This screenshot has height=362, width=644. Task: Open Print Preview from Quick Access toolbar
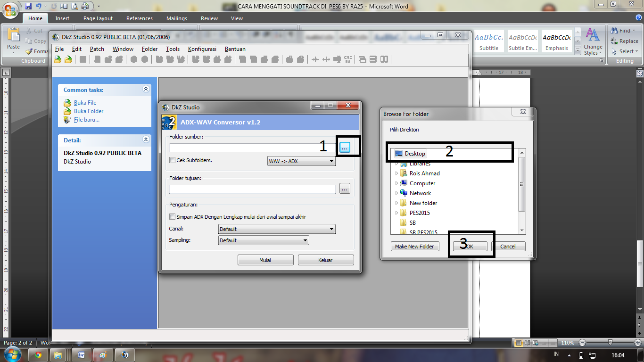coord(75,6)
